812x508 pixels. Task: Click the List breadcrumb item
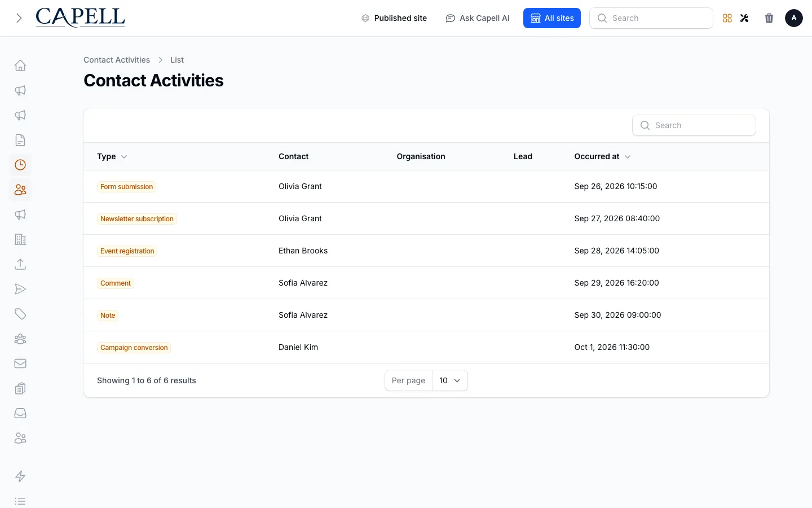coord(177,60)
